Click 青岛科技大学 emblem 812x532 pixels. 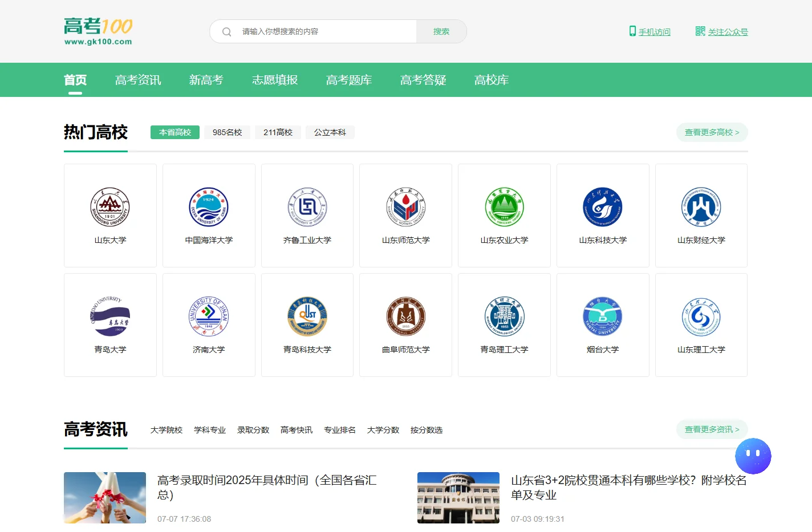(x=307, y=316)
